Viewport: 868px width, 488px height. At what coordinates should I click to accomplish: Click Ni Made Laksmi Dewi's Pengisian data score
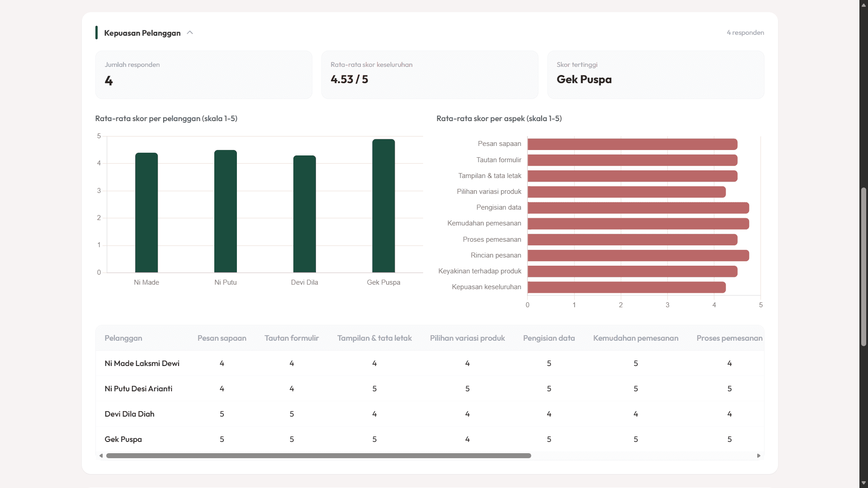click(549, 363)
